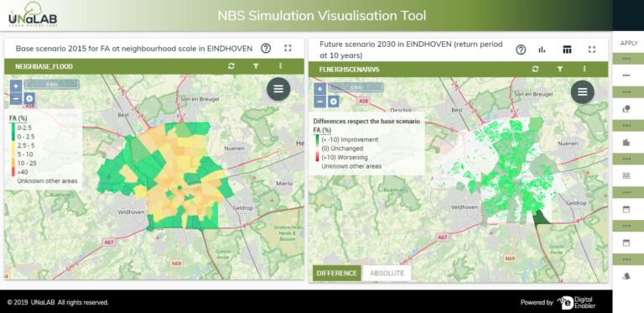Open map settings gear on future scenario map
644x313 pixels.
(334, 102)
